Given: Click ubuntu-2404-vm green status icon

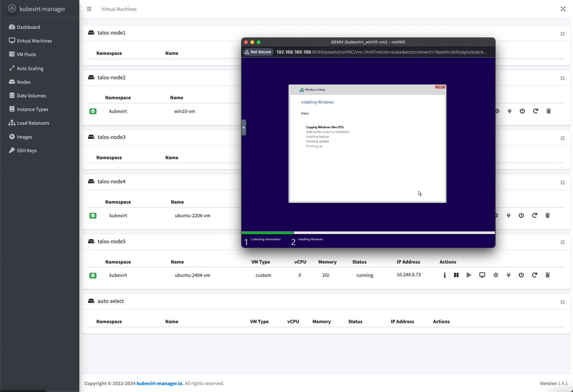Looking at the screenshot, I should 93,275.
